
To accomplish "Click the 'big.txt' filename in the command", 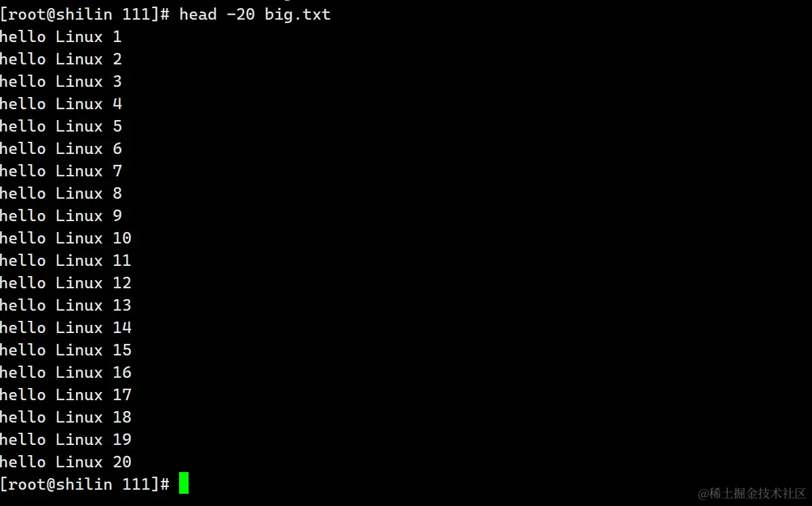I will [297, 14].
